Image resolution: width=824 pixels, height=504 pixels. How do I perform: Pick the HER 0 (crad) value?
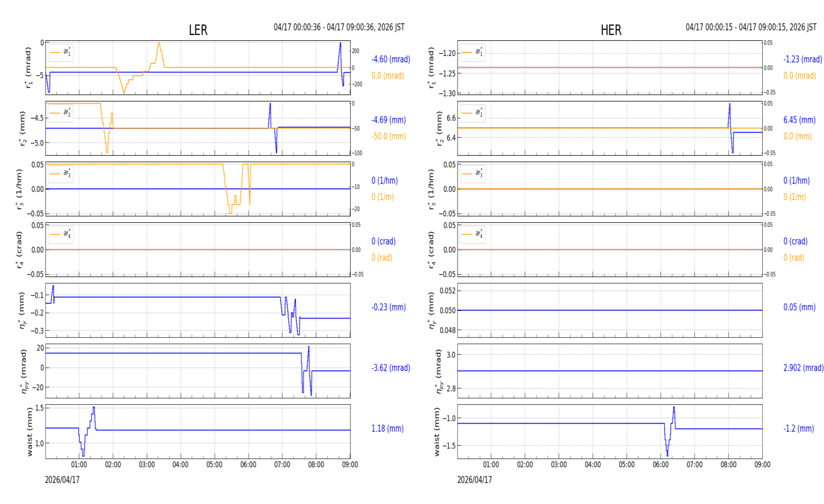point(795,242)
